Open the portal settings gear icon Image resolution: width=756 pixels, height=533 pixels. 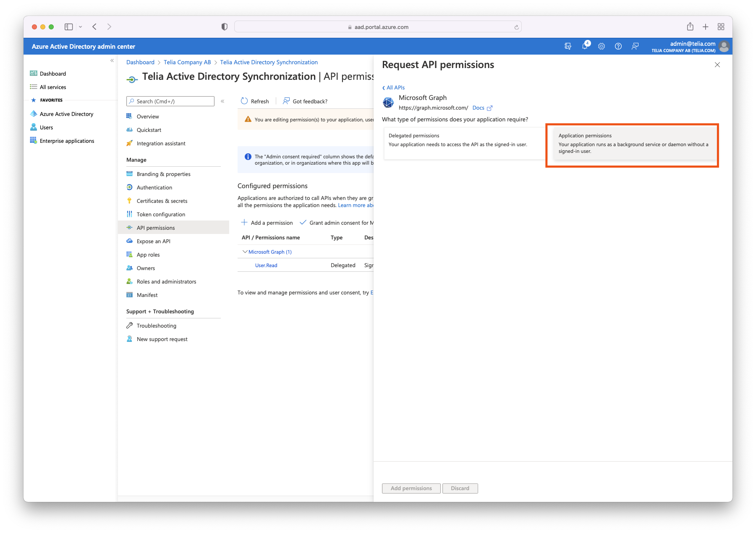[x=602, y=46]
